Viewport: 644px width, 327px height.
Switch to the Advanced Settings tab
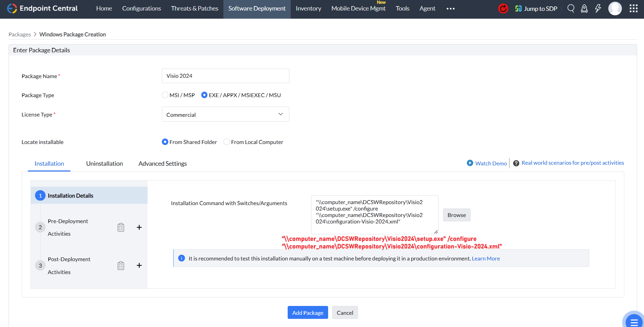pos(163,164)
